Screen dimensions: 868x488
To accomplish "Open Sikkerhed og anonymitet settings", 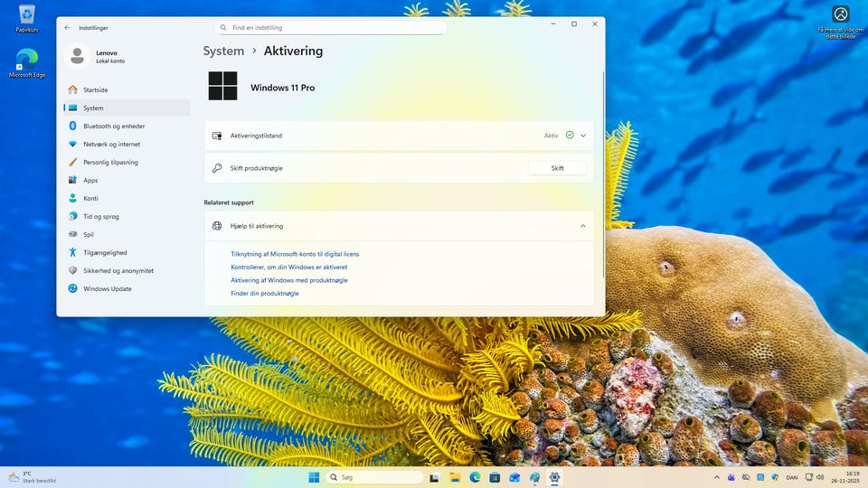I will (118, 271).
